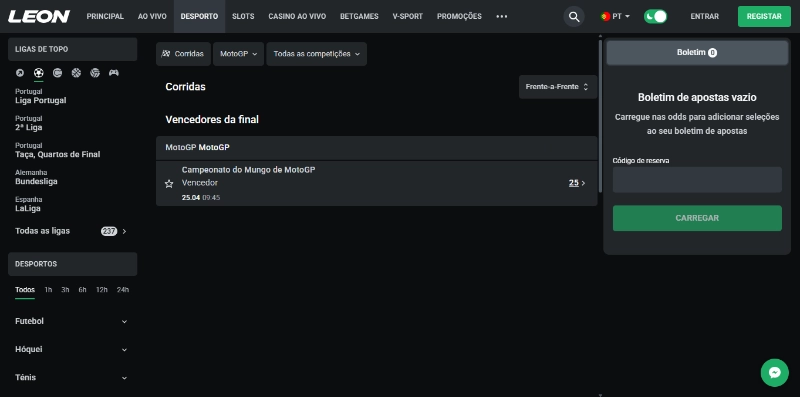Select the volleyball icon in top leagues
Viewport: 800px width, 397px height.
click(x=95, y=73)
